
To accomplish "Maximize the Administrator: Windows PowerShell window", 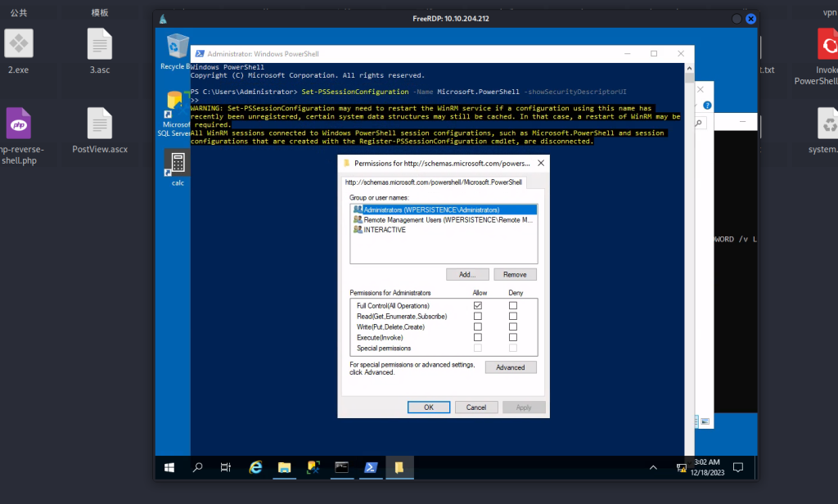I will coord(654,53).
